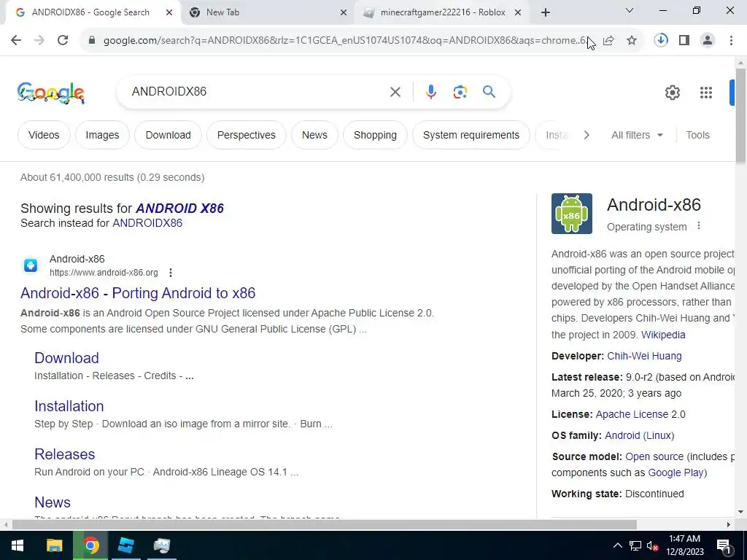The height and width of the screenshot is (560, 747).
Task: Select the System requirements filter chip
Action: [471, 135]
